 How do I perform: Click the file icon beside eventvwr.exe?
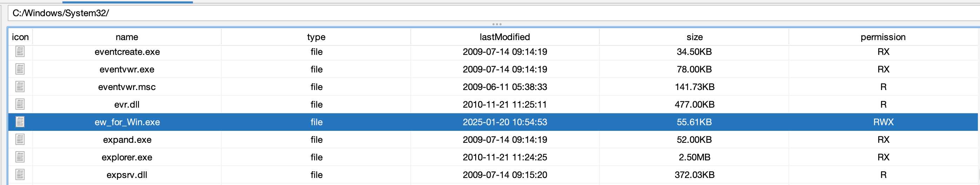tap(20, 69)
